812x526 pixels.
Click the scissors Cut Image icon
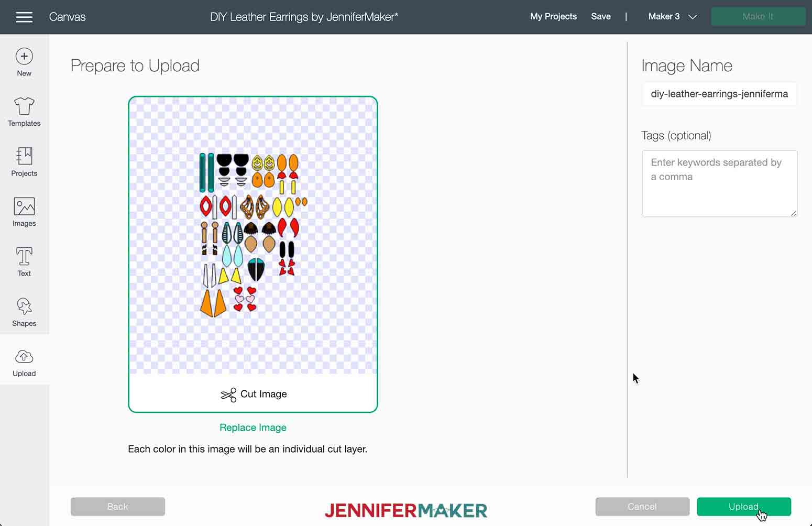(228, 394)
